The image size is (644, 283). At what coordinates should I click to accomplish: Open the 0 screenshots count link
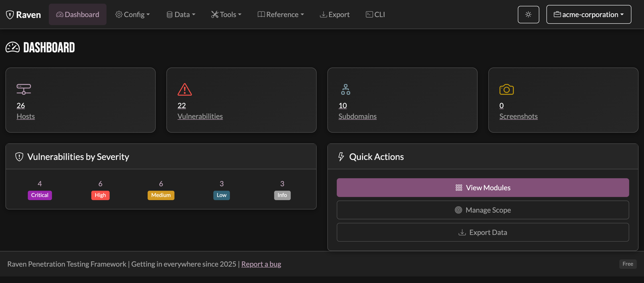click(x=502, y=105)
